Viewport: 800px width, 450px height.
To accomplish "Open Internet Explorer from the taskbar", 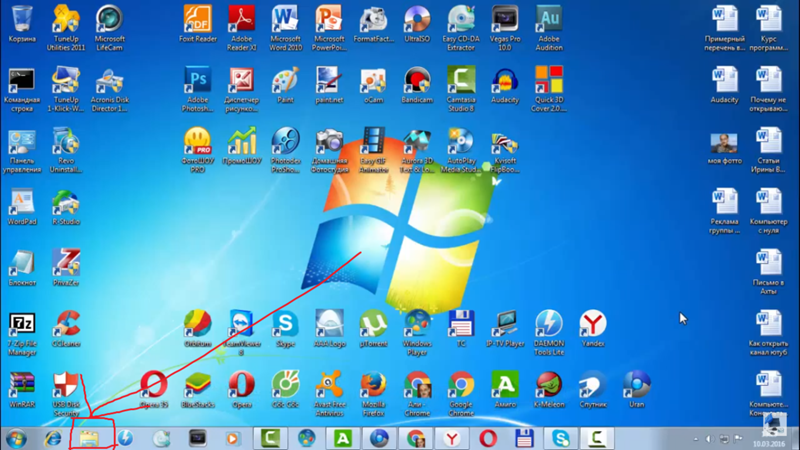I will (53, 438).
